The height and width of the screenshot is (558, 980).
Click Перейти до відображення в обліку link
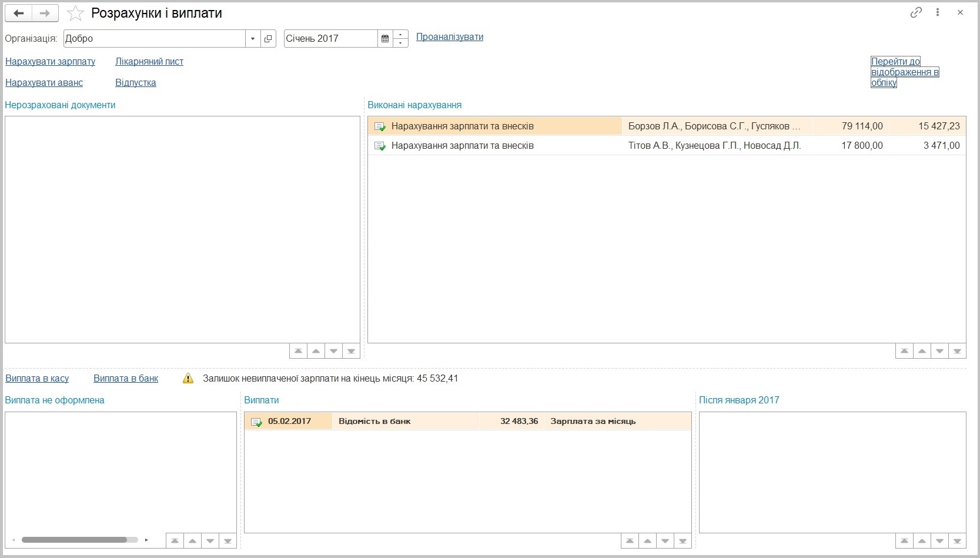[x=905, y=72]
